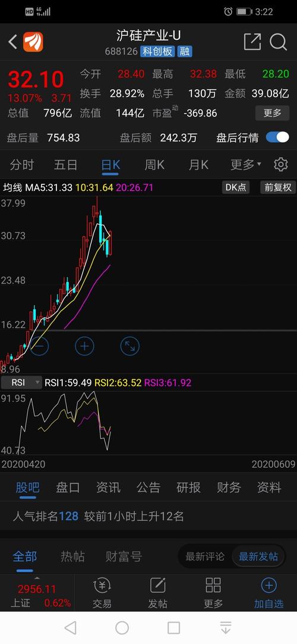This screenshot has width=297, height=644.
Task: Expand chart to fullscreen icon
Action: click(129, 346)
